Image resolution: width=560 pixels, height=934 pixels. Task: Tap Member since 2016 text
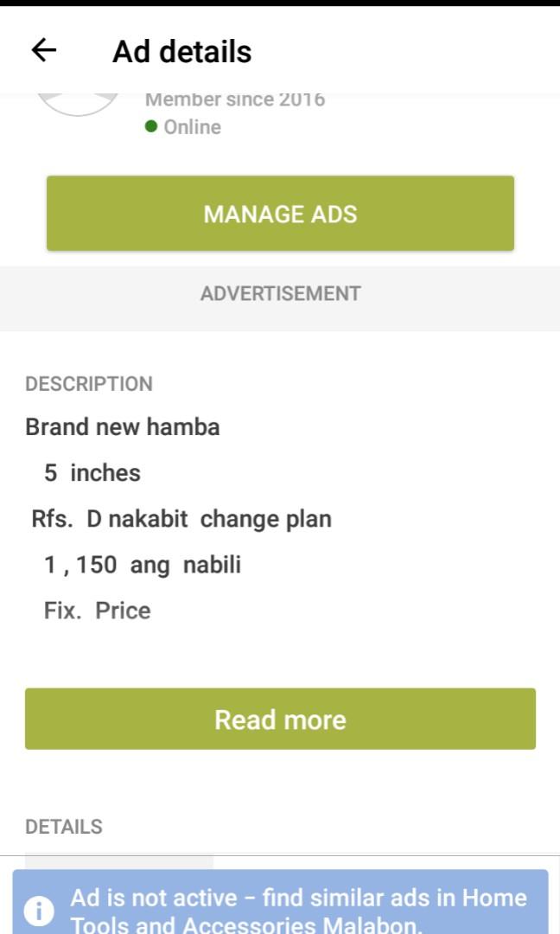tap(234, 98)
